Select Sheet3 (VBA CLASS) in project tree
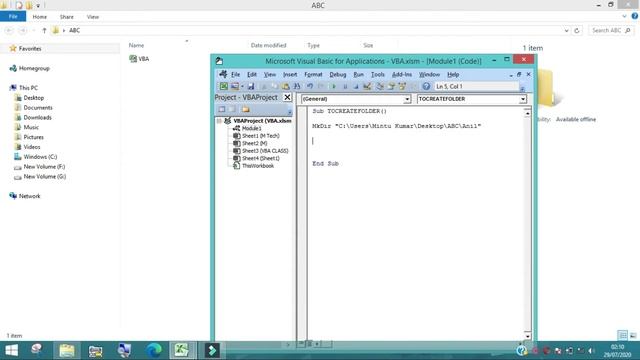The height and width of the screenshot is (360, 640). pos(265,151)
